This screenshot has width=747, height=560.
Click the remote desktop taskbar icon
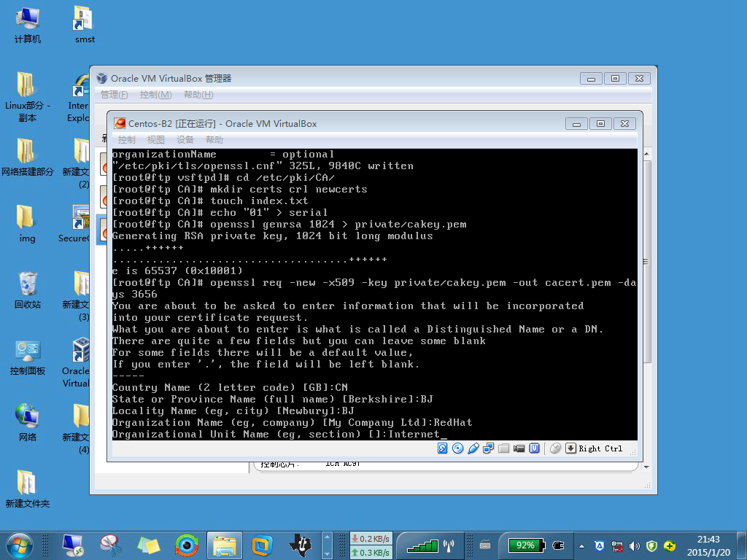[73, 545]
